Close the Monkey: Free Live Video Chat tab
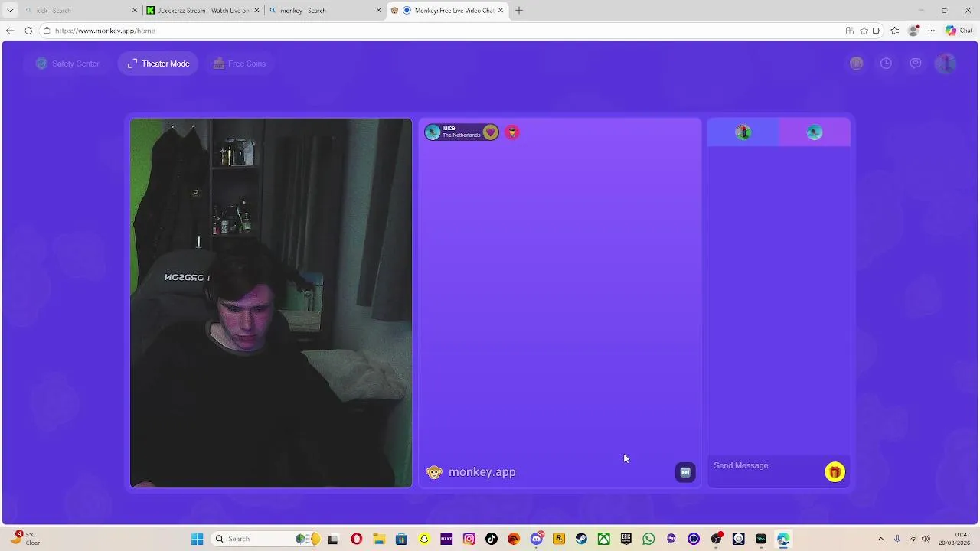This screenshot has height=551, width=980. pyautogui.click(x=501, y=11)
